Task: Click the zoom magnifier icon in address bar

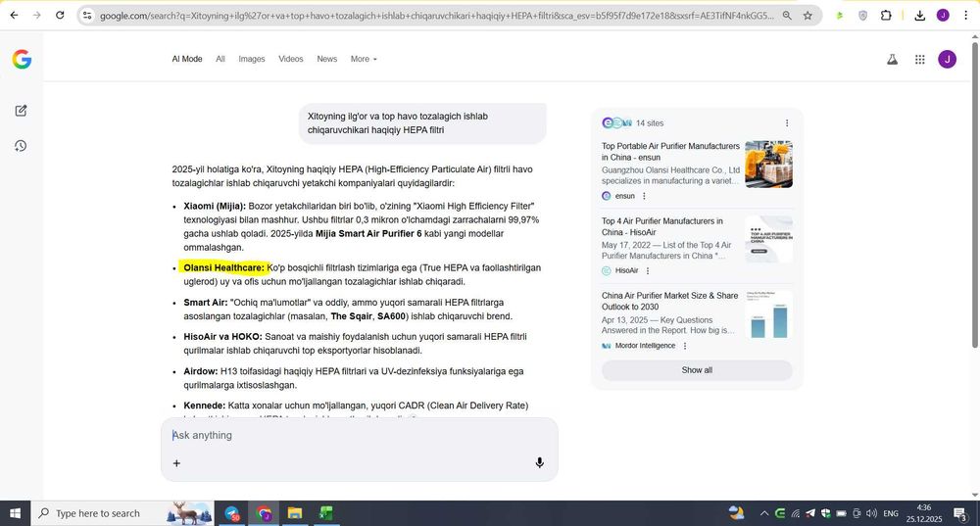Action: tap(787, 16)
